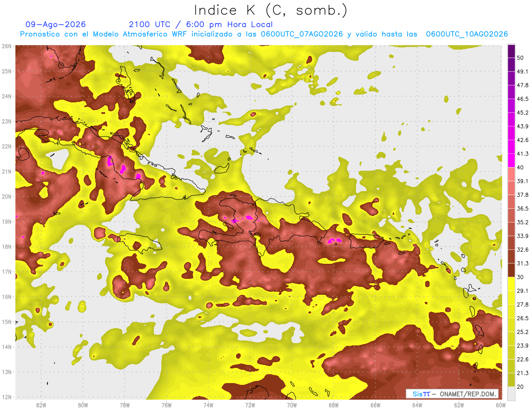
Task: Click the colorbar value '49.1'
Action: tap(523, 71)
